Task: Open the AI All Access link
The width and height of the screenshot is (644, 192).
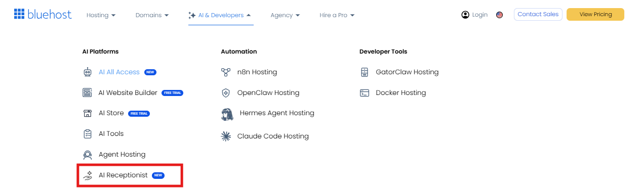Action: pos(119,72)
